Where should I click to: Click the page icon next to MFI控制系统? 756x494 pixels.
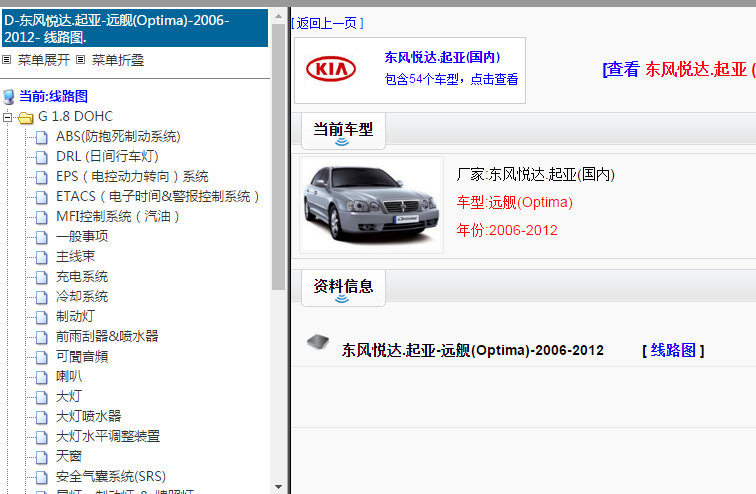coord(42,217)
